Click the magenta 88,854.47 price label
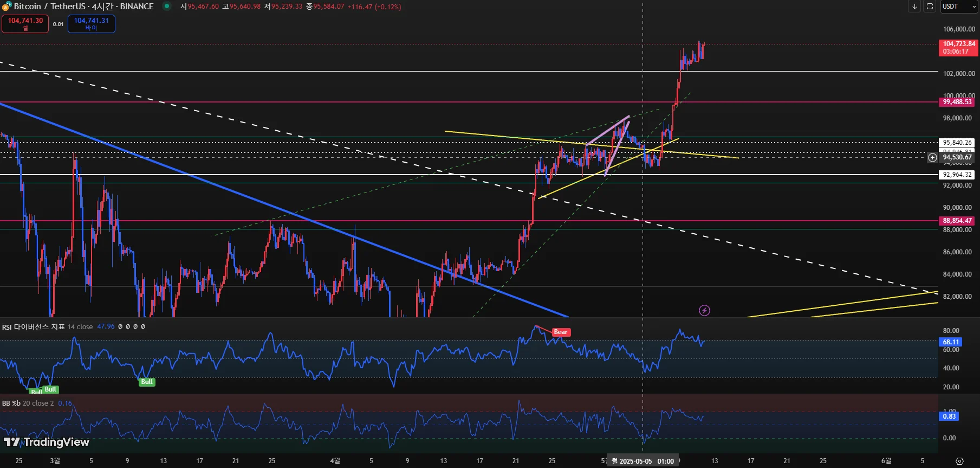The width and height of the screenshot is (980, 468). pos(957,221)
